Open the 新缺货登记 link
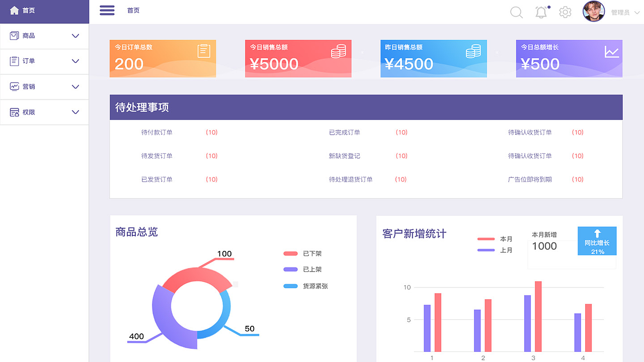 point(345,156)
